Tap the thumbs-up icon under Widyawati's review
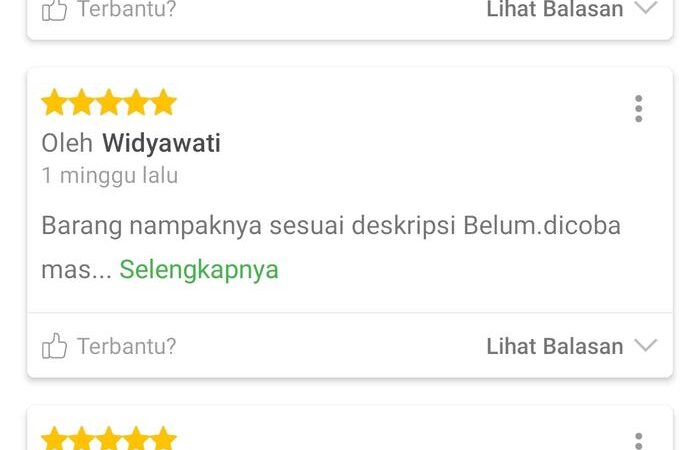The width and height of the screenshot is (700, 450). tap(54, 346)
